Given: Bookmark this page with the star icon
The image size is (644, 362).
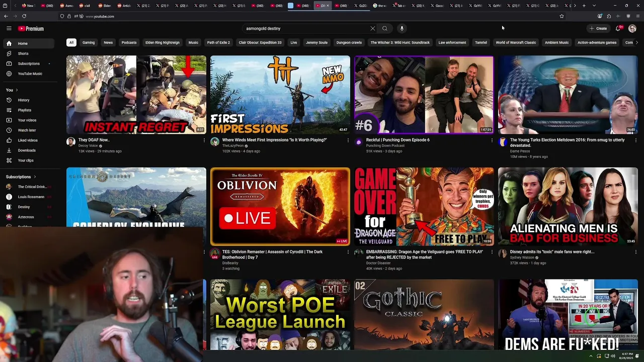Looking at the screenshot, I should coord(561,16).
